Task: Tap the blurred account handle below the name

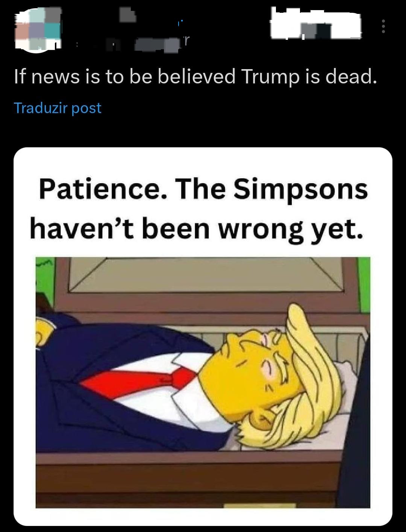Action: pos(132,44)
